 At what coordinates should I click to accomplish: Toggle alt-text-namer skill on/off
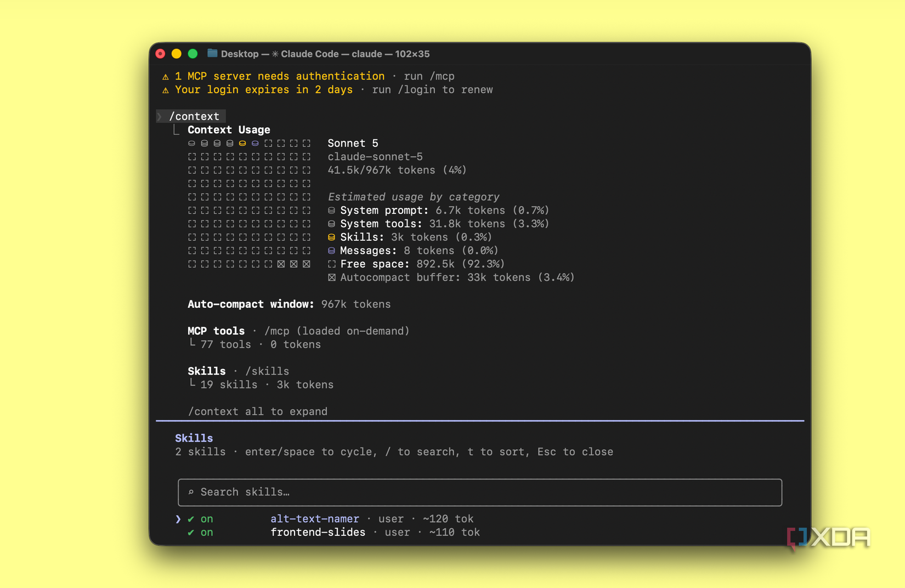200,519
